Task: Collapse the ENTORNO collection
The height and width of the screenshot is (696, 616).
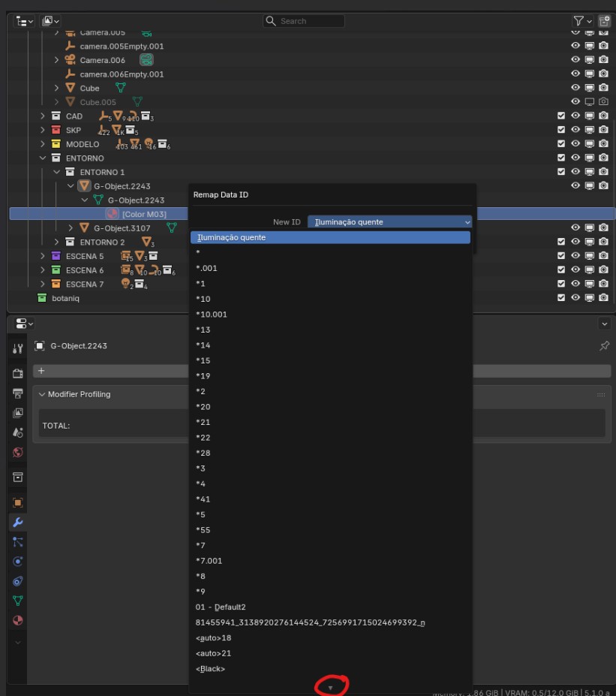Action: pos(43,158)
